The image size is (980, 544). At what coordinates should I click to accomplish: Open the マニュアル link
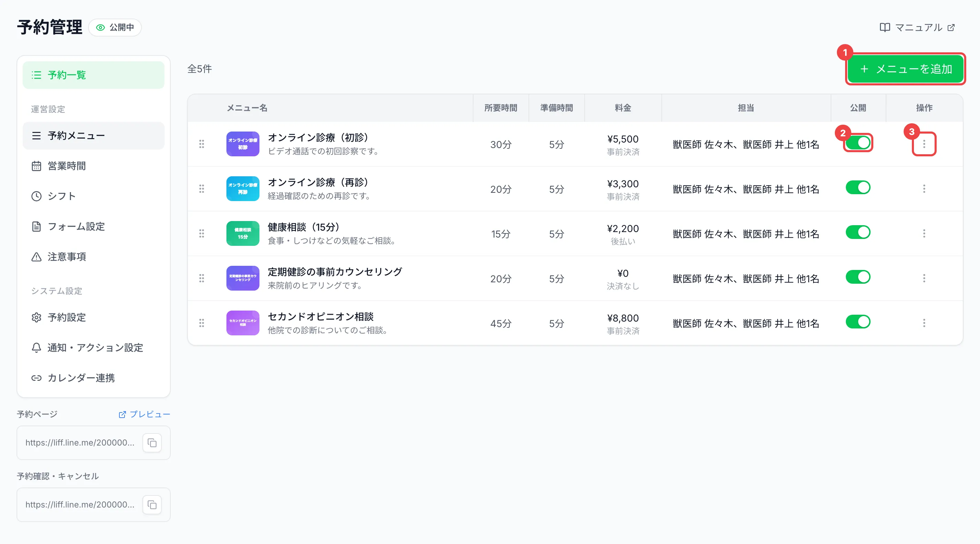coord(917,28)
